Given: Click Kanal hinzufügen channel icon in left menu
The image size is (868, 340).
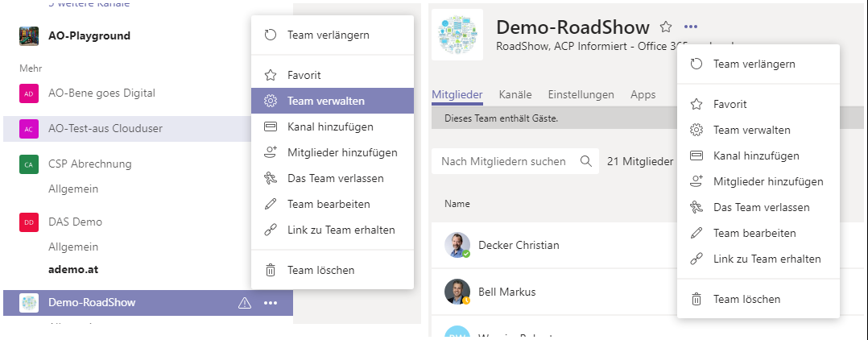Looking at the screenshot, I should pos(271,126).
